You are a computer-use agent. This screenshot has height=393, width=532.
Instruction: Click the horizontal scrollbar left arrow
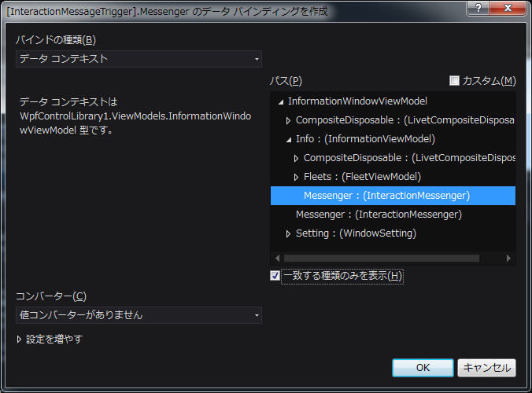pyautogui.click(x=277, y=258)
